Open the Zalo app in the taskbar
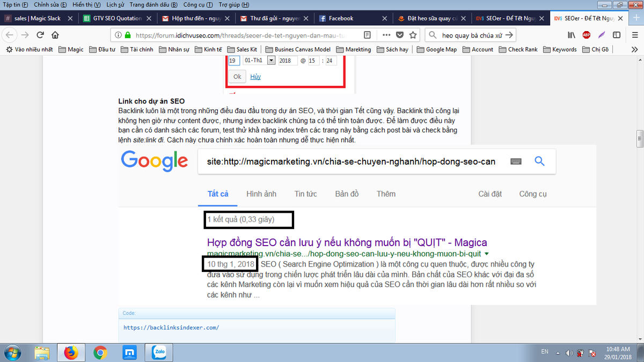Viewport: 644px width, 362px height. click(158, 352)
